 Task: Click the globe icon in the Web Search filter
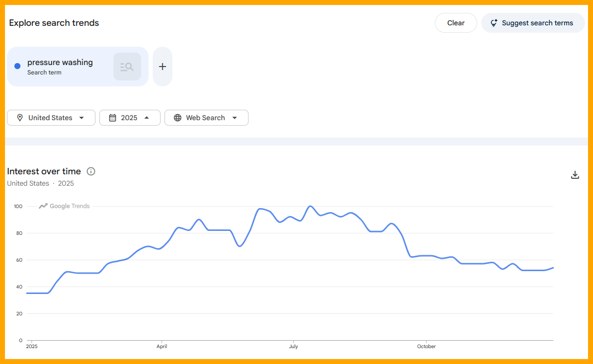[178, 118]
